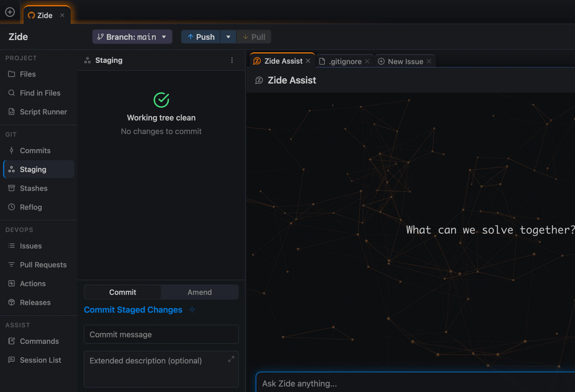The image size is (575, 392).
Task: Open the Script Runner
Action: click(x=39, y=112)
